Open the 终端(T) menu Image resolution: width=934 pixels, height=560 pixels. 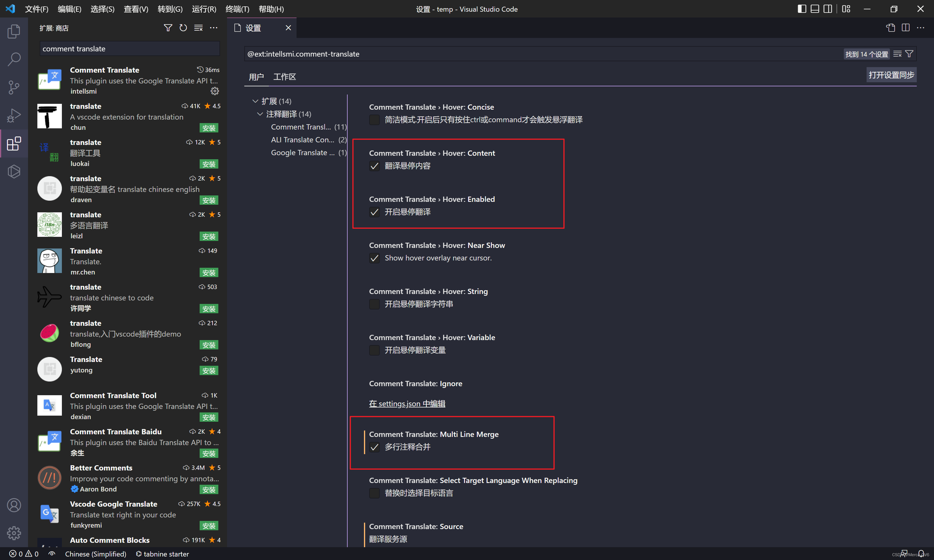pos(237,9)
